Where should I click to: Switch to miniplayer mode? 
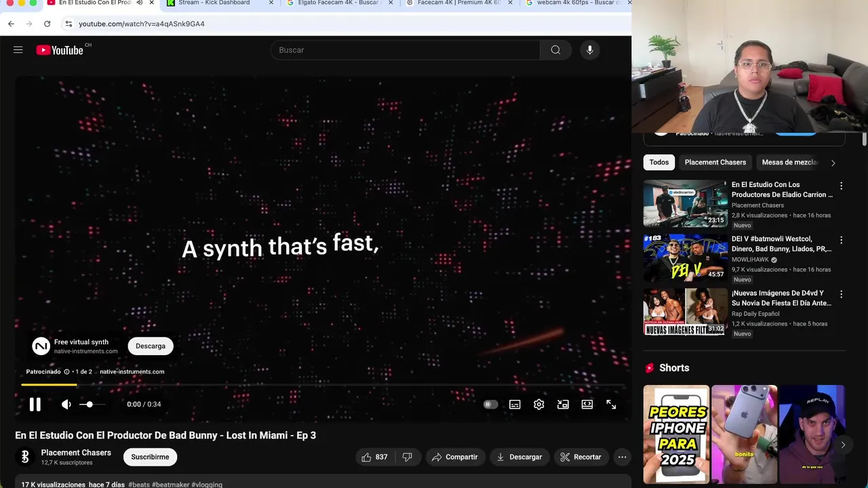(563, 405)
